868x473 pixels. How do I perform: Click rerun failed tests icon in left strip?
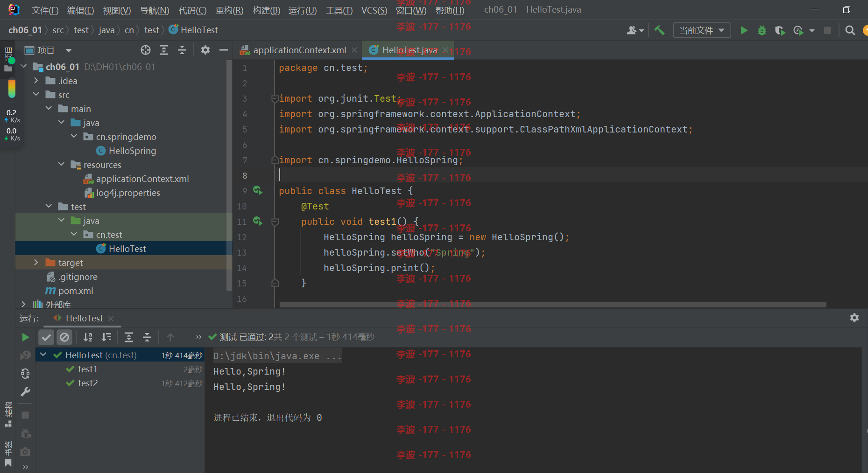25,355
